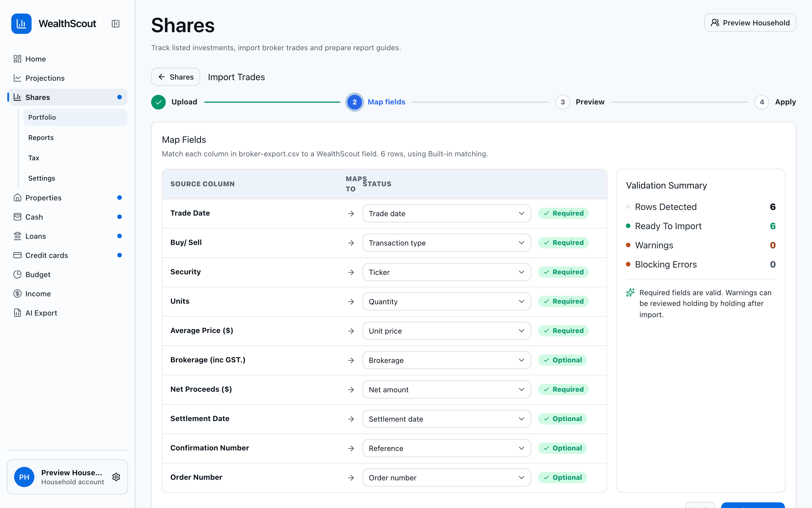
Task: Click the 'Buy/ Sell' source column text
Action: [186, 242]
